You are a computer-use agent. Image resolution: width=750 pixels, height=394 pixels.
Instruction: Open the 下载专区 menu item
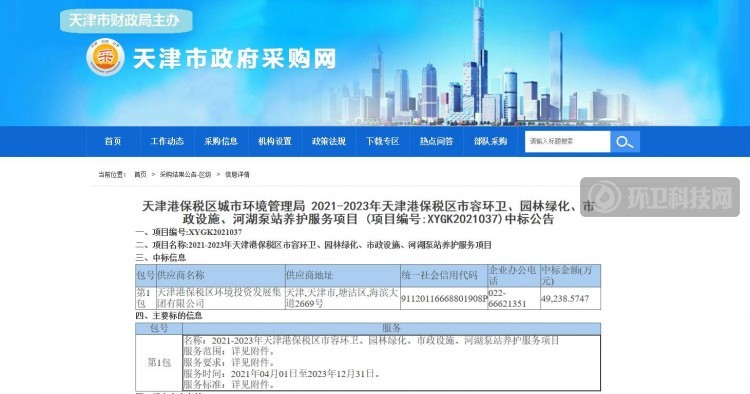point(382,141)
